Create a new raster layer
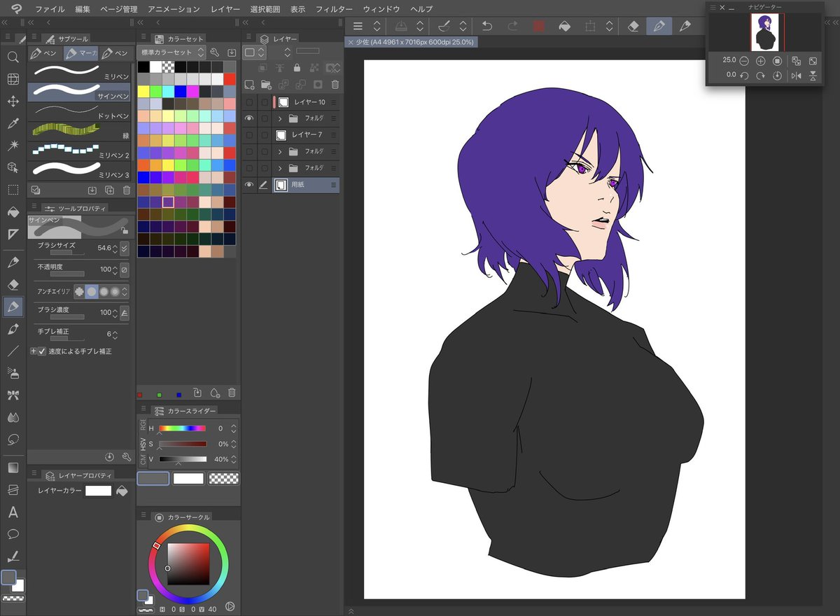This screenshot has height=616, width=840. pos(249,85)
